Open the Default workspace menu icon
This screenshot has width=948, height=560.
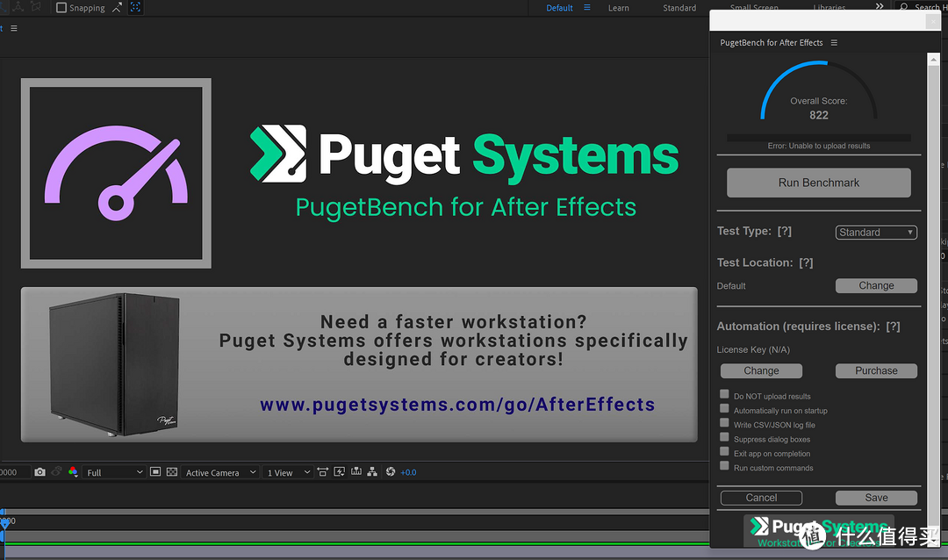pyautogui.click(x=586, y=7)
